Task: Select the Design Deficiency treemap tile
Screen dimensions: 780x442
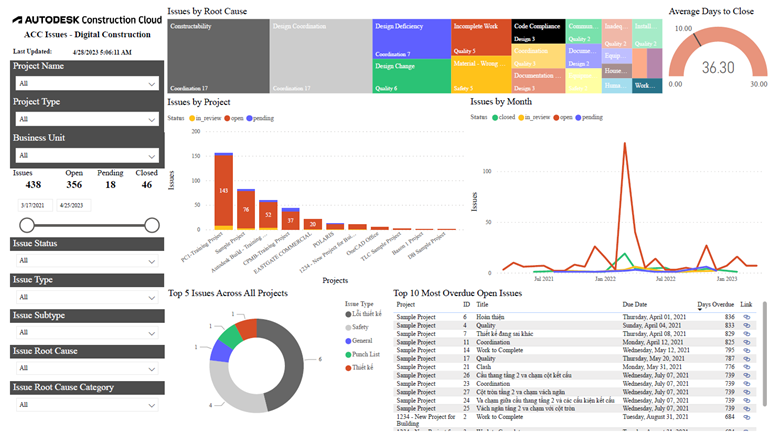Action: [x=412, y=39]
